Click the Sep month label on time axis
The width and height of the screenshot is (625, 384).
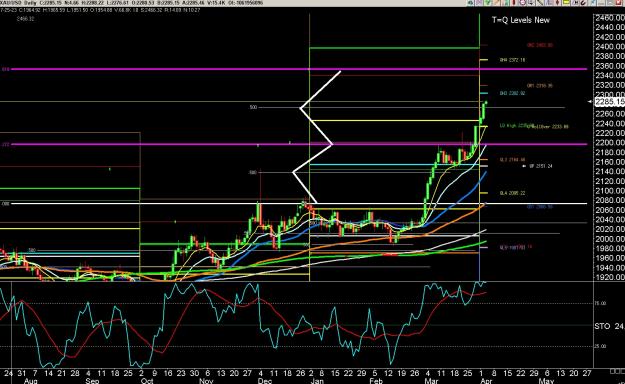[92, 381]
